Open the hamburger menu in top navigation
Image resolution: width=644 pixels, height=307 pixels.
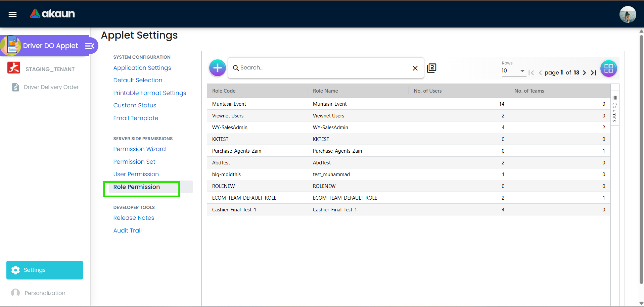point(12,14)
